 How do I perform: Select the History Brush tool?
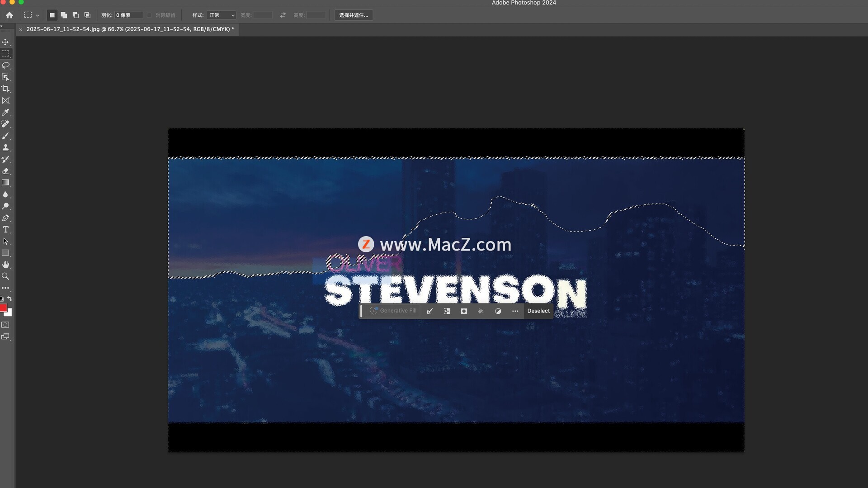click(5, 159)
